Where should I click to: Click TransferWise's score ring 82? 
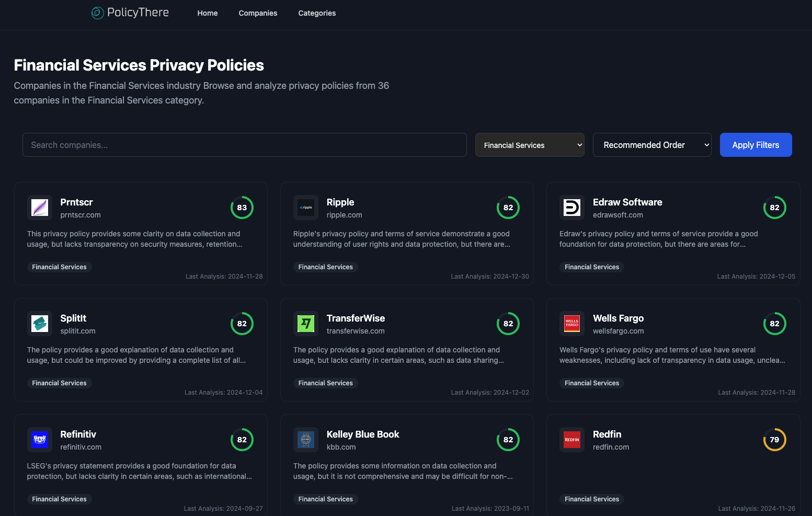(x=508, y=324)
